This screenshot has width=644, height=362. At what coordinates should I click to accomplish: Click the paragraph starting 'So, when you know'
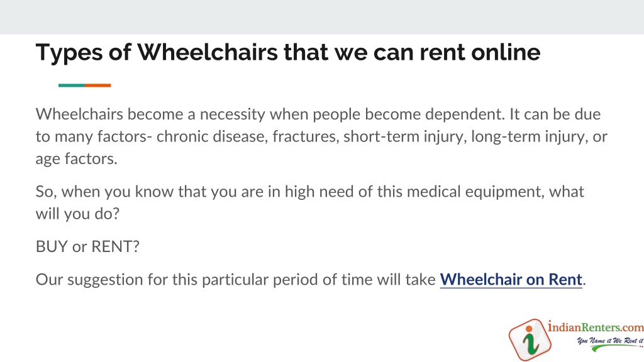309,202
